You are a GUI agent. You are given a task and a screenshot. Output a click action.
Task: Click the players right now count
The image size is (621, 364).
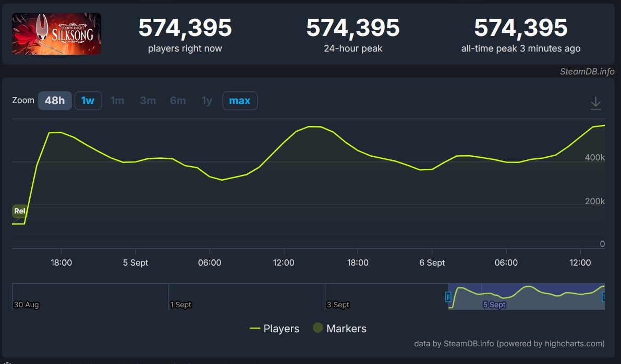click(x=185, y=28)
